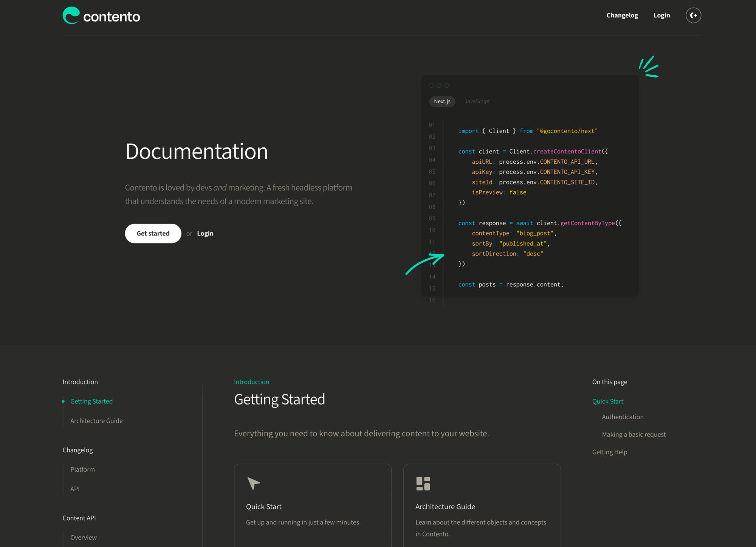The image size is (756, 547).
Task: Select Platform under Changelog sidebar
Action: tap(82, 470)
